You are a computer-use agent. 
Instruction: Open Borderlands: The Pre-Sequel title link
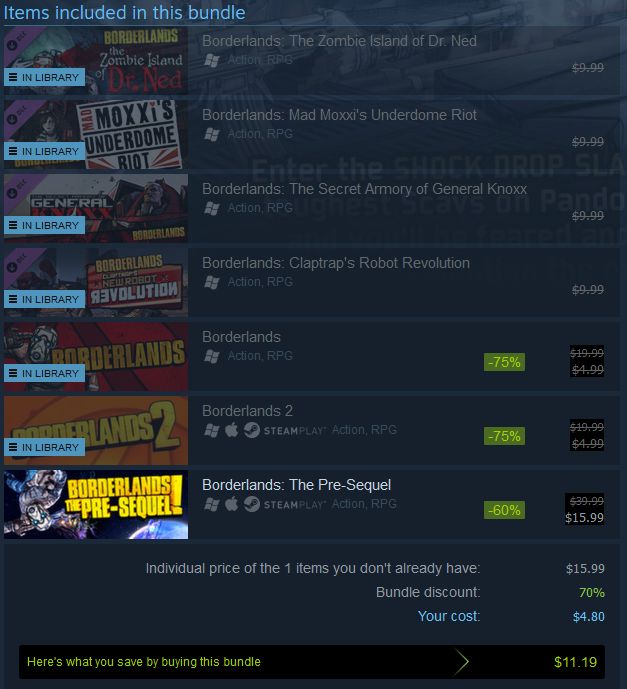297,485
